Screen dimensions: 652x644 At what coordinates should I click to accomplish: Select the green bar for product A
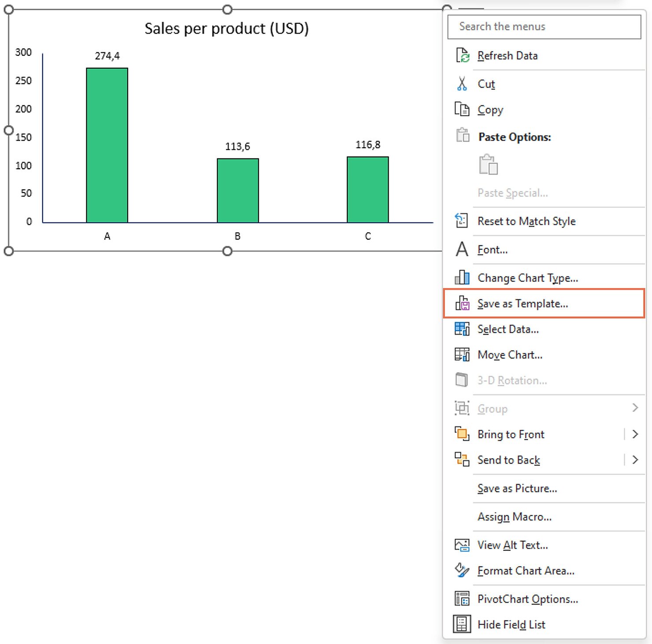[107, 145]
